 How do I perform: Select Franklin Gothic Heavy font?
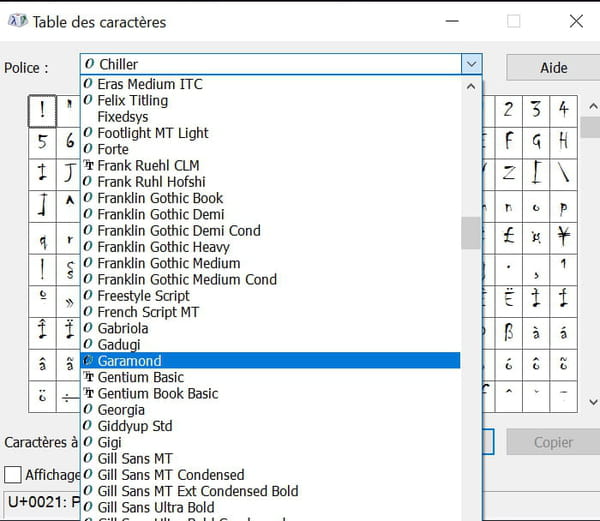270,247
